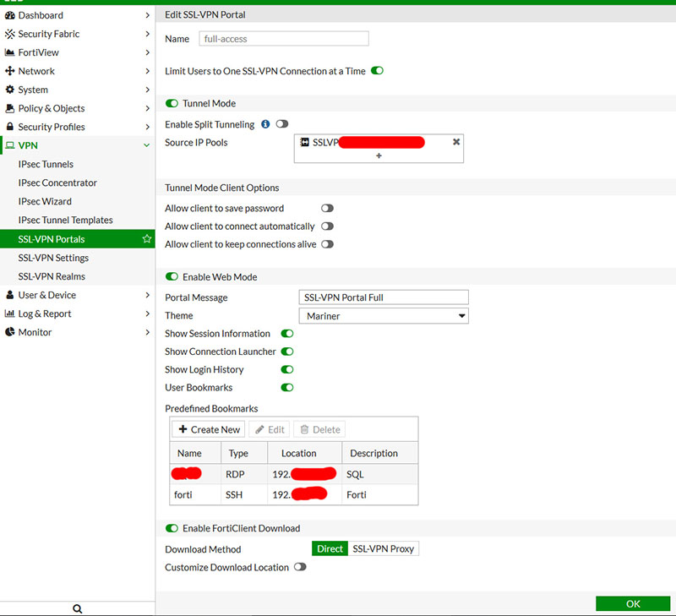Expand the Policy & Objects chevron
The image size is (676, 616).
pos(147,108)
